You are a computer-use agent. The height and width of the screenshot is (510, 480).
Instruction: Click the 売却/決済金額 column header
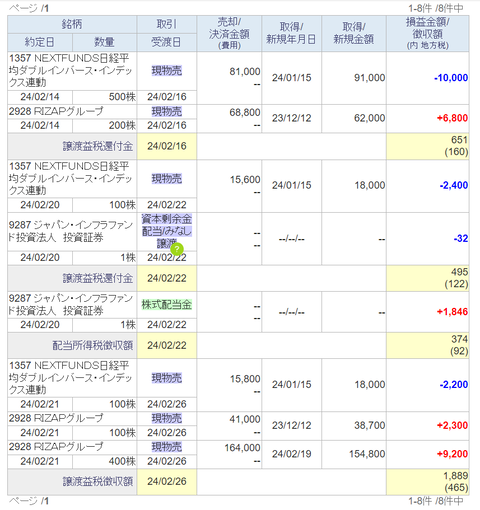coord(229,34)
